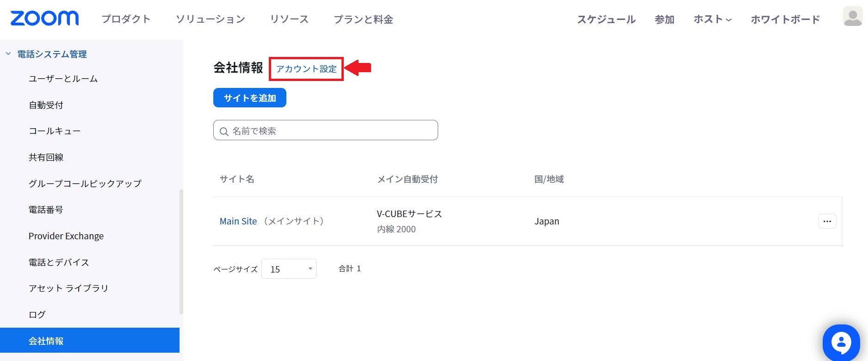Open Provider Exchange in sidebar

(66, 236)
